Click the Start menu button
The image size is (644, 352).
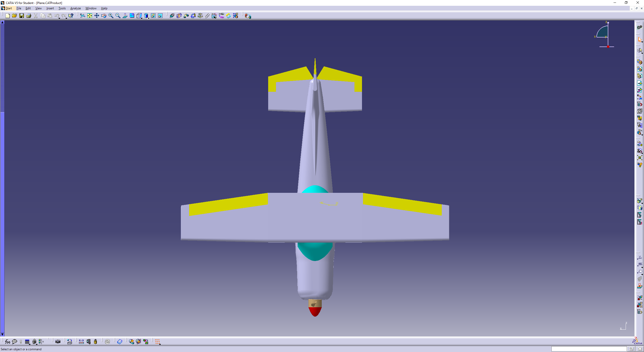click(x=7, y=8)
